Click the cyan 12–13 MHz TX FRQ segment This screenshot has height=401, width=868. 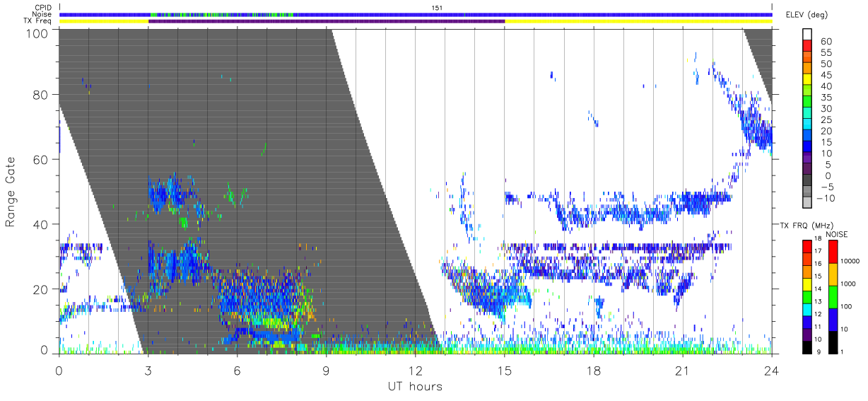tap(806, 309)
